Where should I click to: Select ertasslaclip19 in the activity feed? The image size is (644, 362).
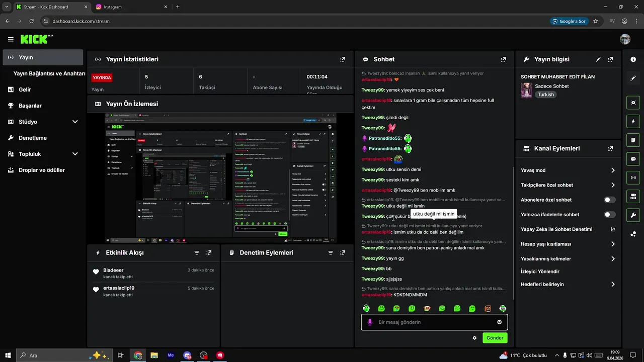click(119, 288)
